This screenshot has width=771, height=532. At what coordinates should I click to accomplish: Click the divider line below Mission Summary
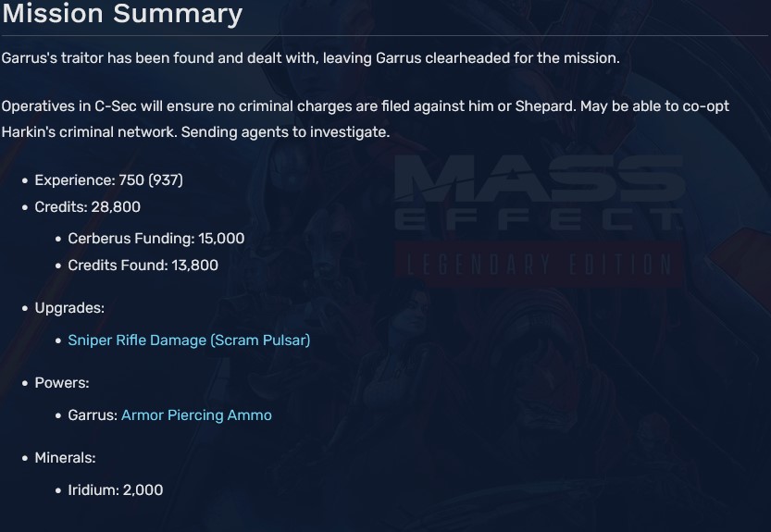(x=385, y=36)
